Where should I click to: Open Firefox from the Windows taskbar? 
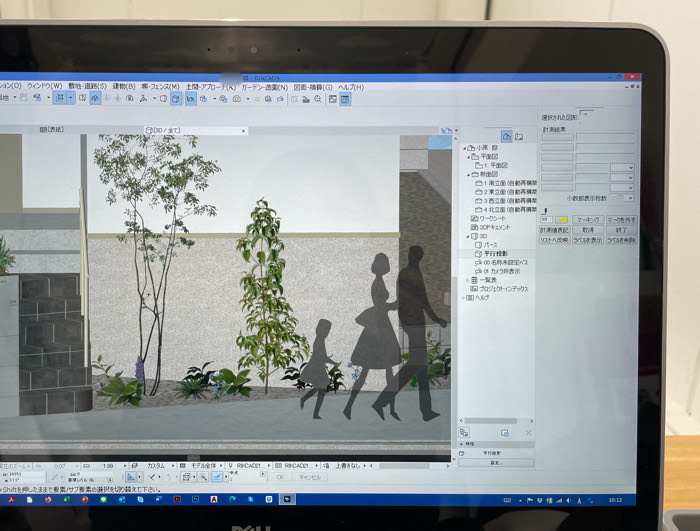(48, 500)
